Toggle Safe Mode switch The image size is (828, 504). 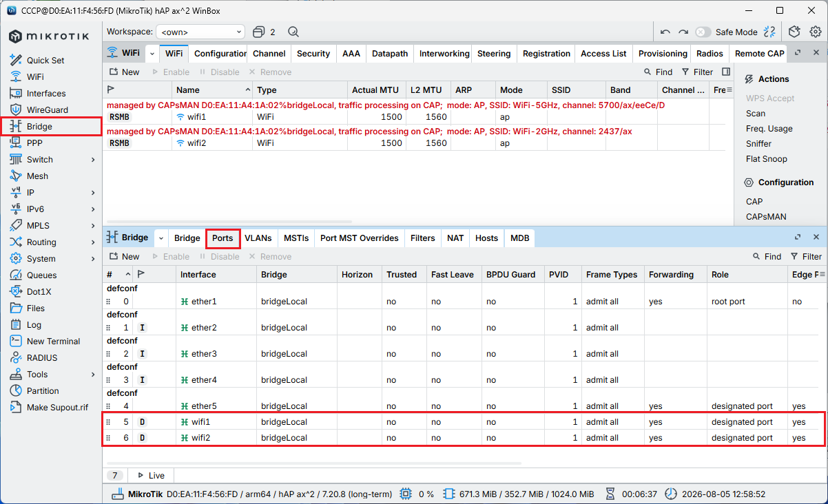(x=703, y=32)
